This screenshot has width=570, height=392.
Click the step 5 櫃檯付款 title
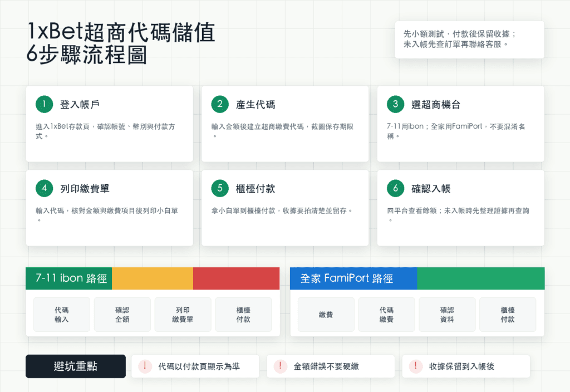(x=255, y=189)
